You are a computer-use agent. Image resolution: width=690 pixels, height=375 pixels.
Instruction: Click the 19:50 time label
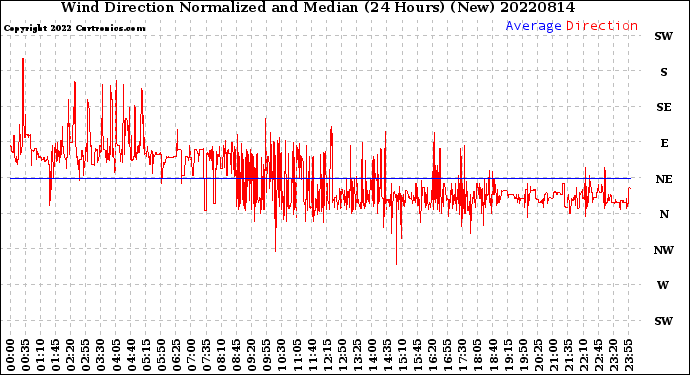523,355
